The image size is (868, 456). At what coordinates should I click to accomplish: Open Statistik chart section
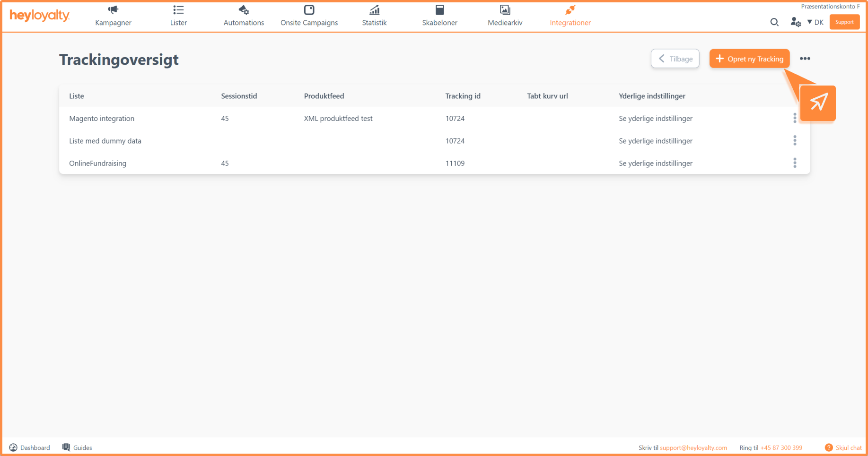(374, 16)
